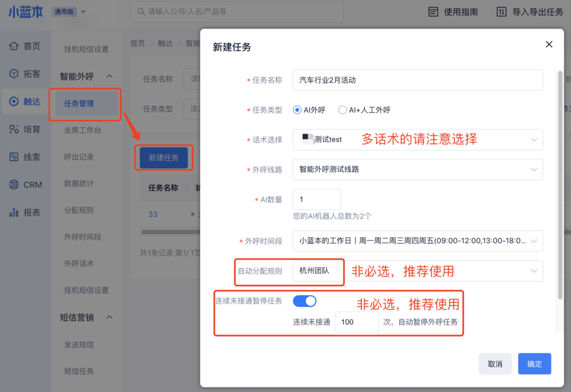This screenshot has height=392, width=571.
Task: Click the 取消 button
Action: click(x=495, y=364)
